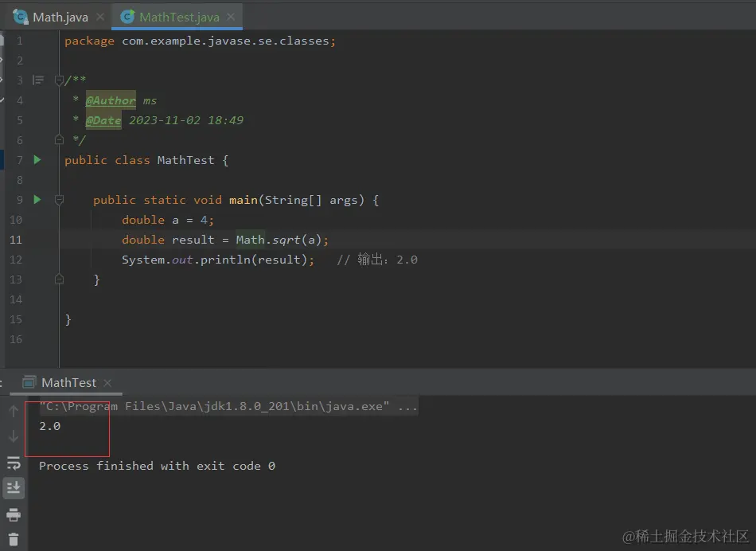Fold the main method body
756x551 pixels.
point(60,200)
